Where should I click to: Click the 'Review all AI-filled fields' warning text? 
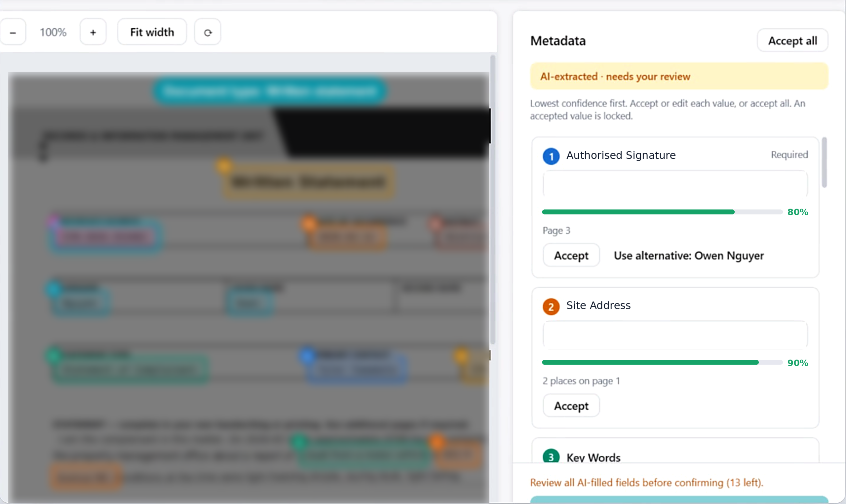coord(647,483)
